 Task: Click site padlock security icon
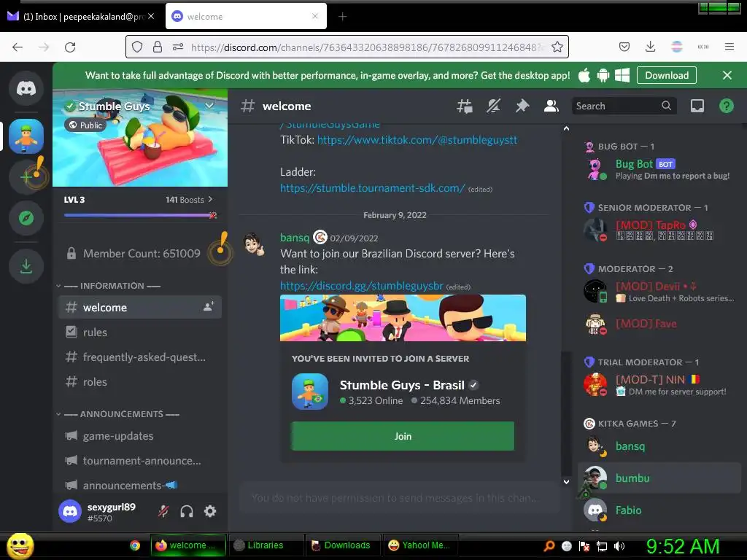[x=158, y=47]
